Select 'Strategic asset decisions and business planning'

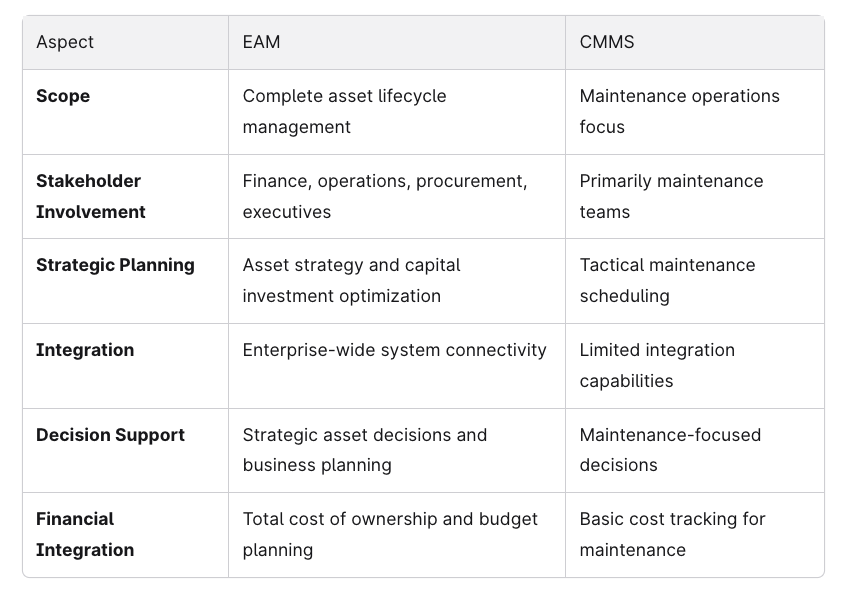coord(365,450)
